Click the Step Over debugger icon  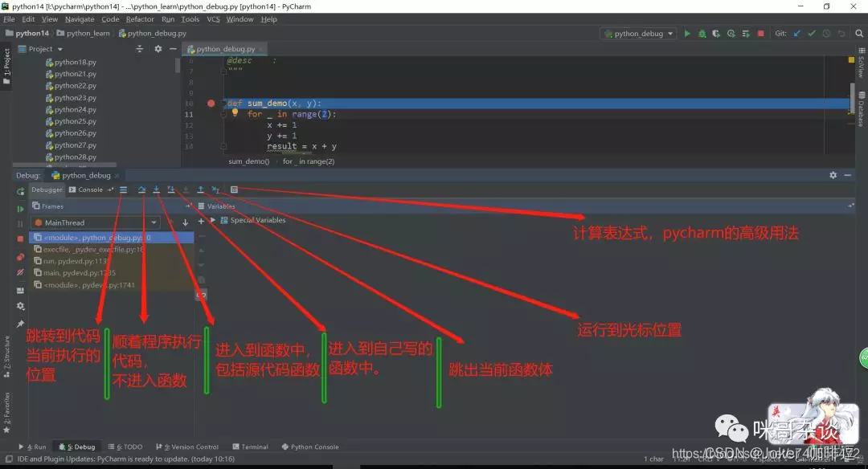[142, 190]
